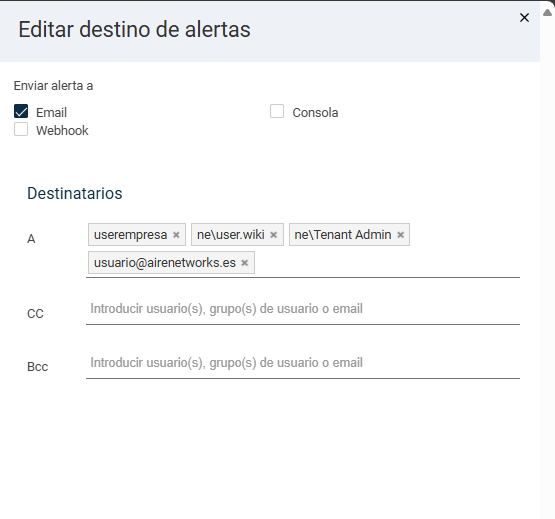Select the userempresa tag text

point(130,235)
